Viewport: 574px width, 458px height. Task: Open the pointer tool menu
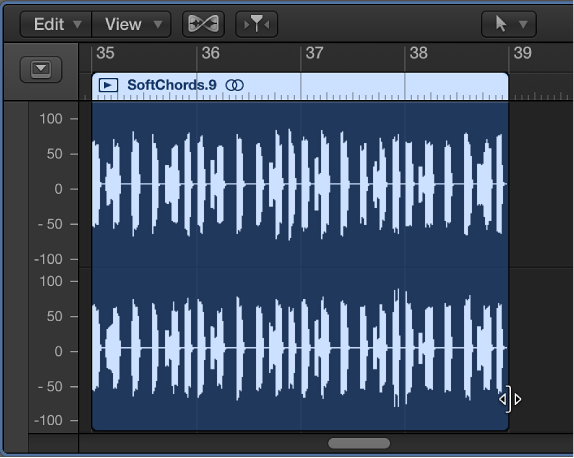509,24
